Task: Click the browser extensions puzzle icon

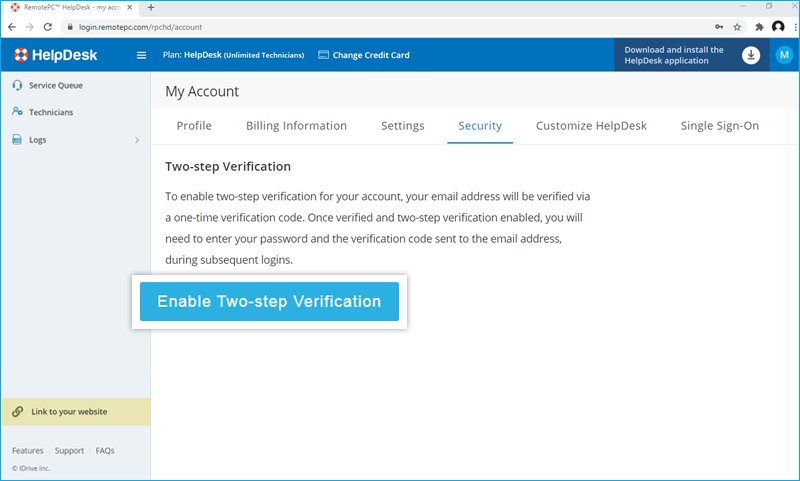Action: 759,26
